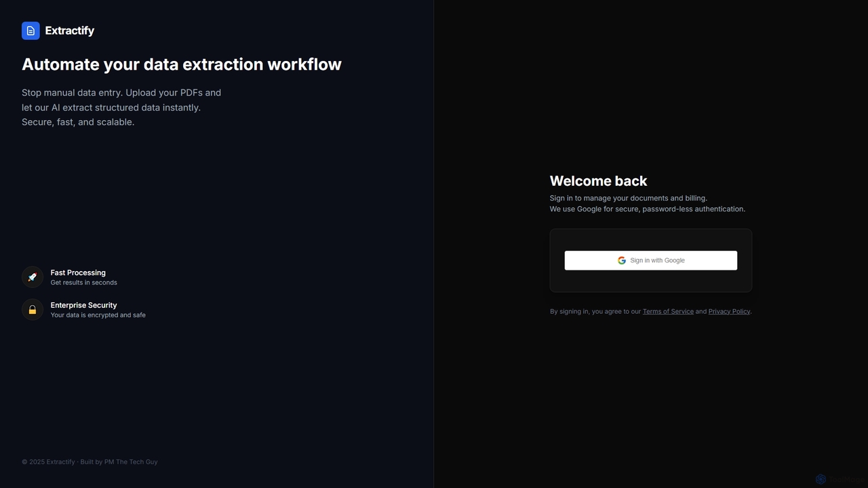The height and width of the screenshot is (488, 868).
Task: Open the Privacy Policy link
Action: coord(729,312)
